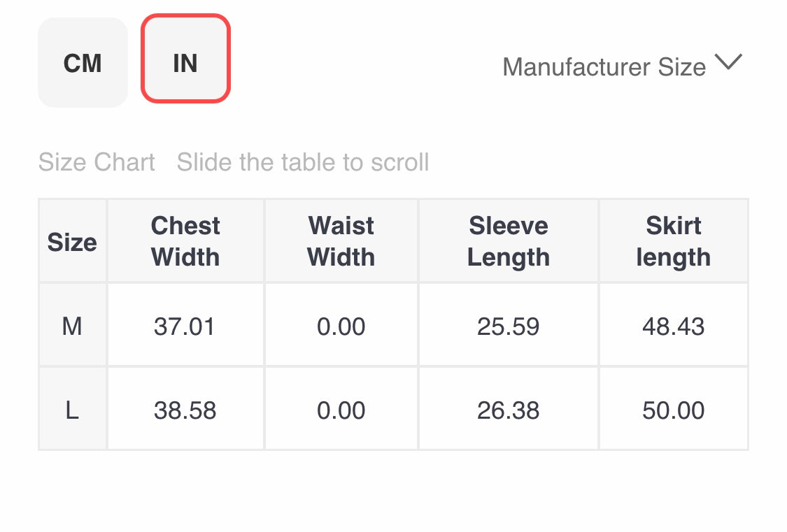Image resolution: width=787 pixels, height=532 pixels.
Task: Click the Waist Width column header
Action: point(341,241)
